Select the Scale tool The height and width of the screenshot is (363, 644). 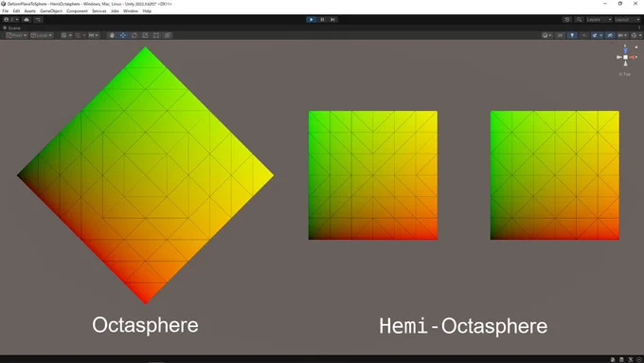(145, 35)
